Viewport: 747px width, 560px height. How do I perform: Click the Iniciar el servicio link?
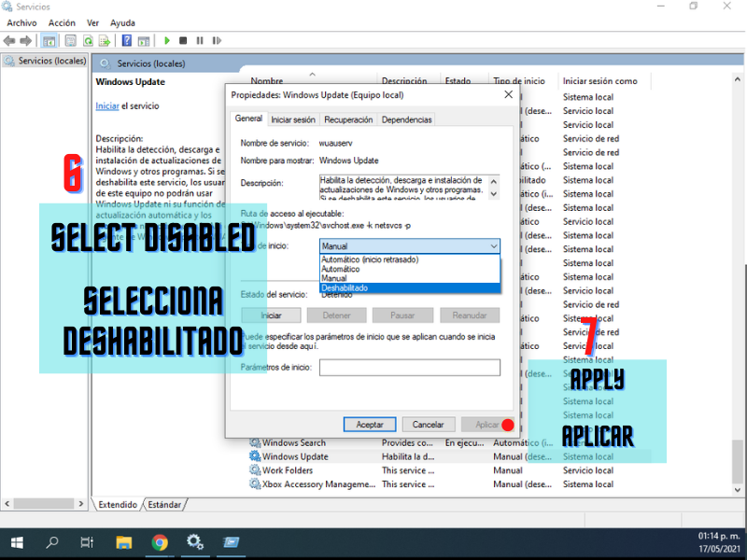pyautogui.click(x=107, y=105)
